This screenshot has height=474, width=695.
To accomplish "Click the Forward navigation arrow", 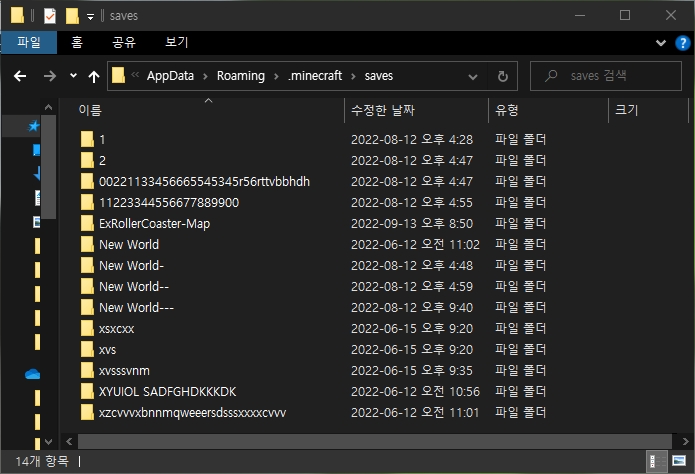I will click(50, 76).
